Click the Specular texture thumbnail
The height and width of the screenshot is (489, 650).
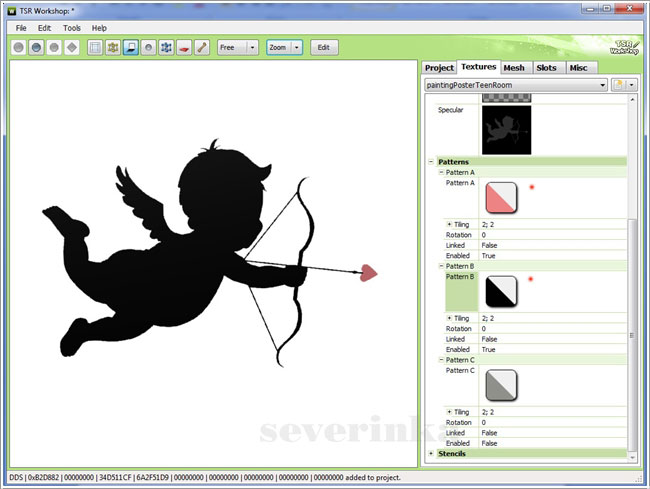click(506, 130)
